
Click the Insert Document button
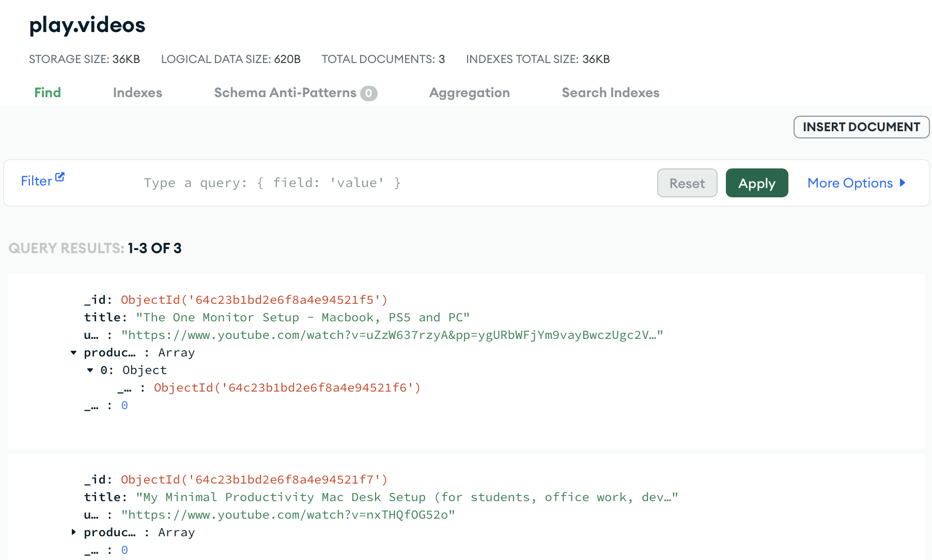861,127
